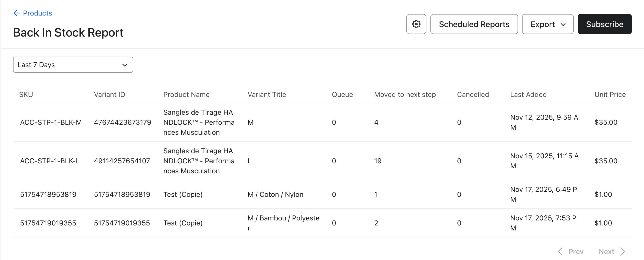Select the ACC-STP-1-BLK-M SKU row
The image size is (644, 260).
(51, 122)
